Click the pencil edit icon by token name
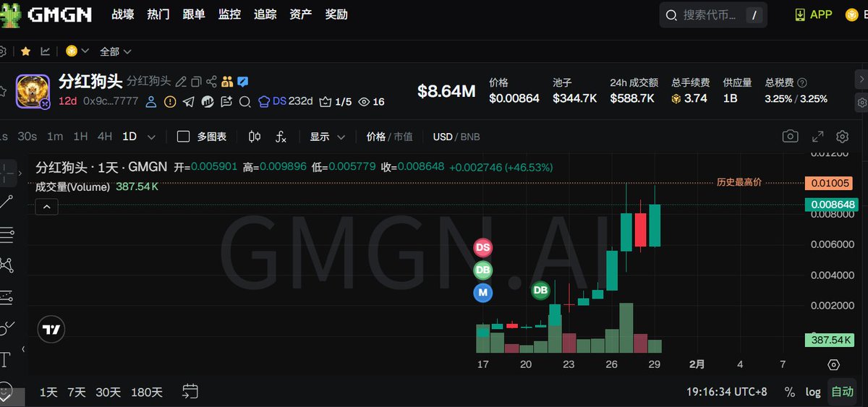 (181, 82)
